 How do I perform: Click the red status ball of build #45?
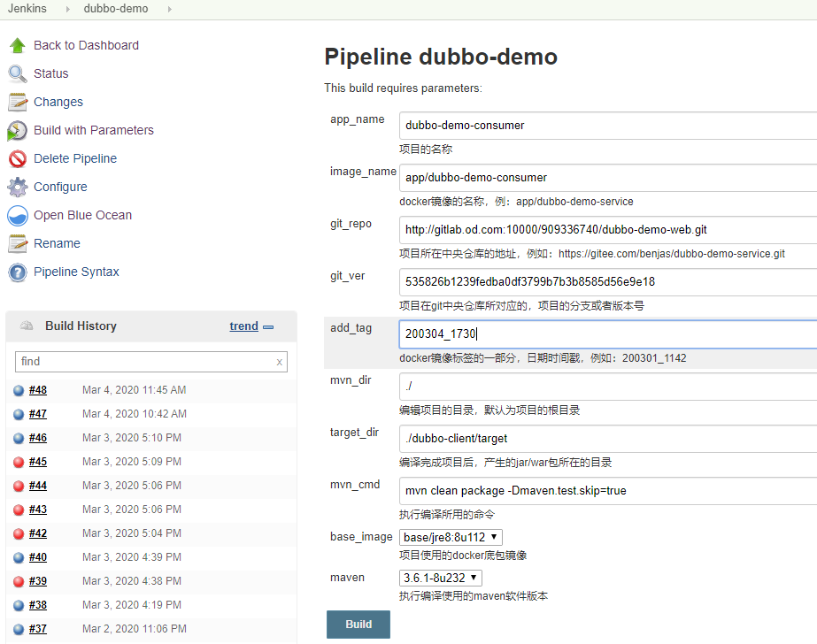[x=19, y=462]
